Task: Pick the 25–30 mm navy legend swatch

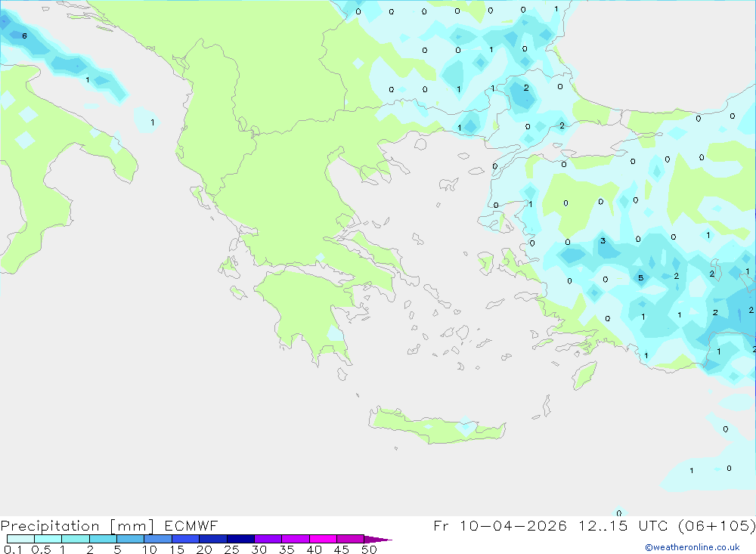Action: 240,539
